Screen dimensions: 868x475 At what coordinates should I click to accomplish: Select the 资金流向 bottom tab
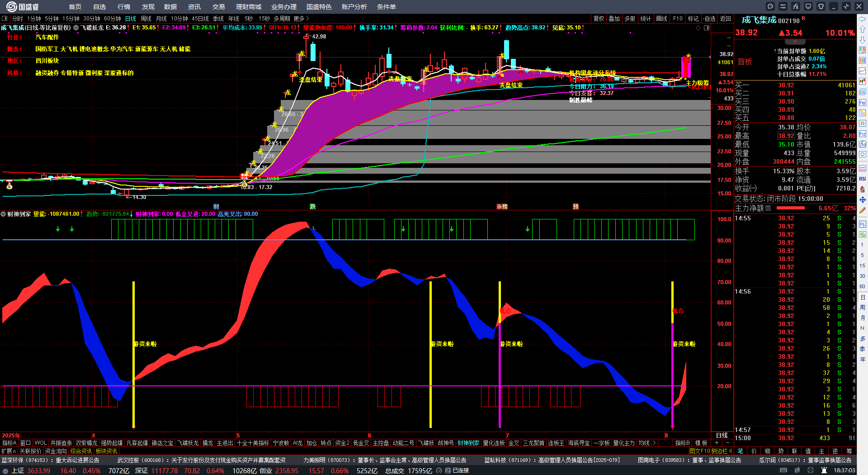(x=56, y=451)
